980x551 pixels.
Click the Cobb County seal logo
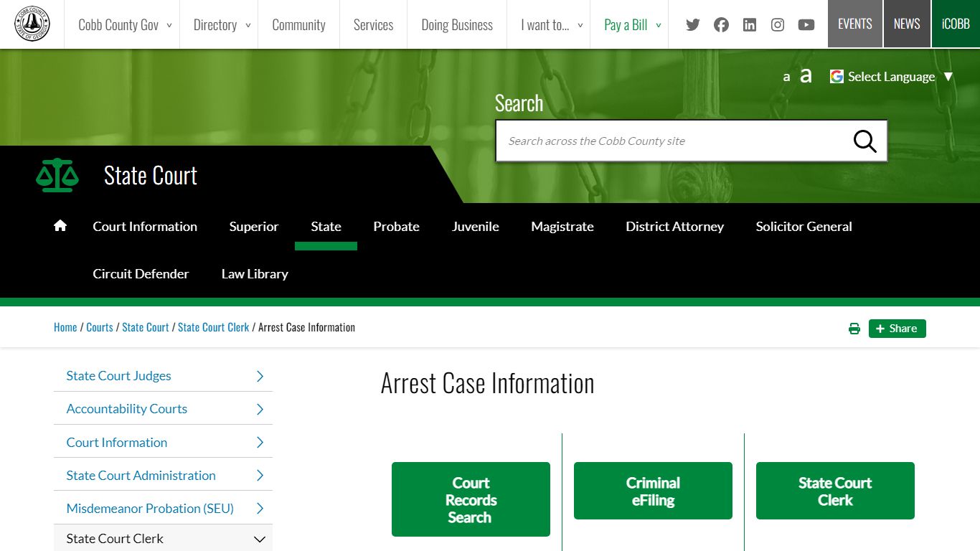coord(32,24)
